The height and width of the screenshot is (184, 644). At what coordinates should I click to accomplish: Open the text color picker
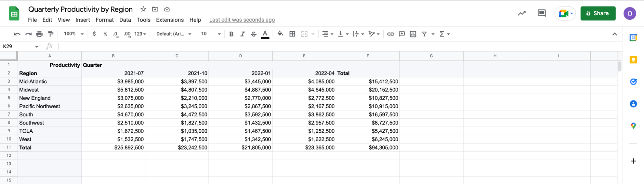265,34
